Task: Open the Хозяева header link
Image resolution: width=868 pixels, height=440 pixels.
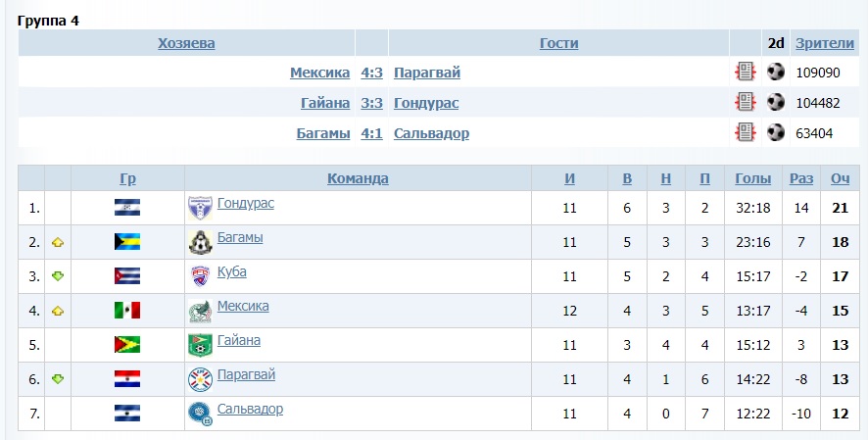Action: 186,42
